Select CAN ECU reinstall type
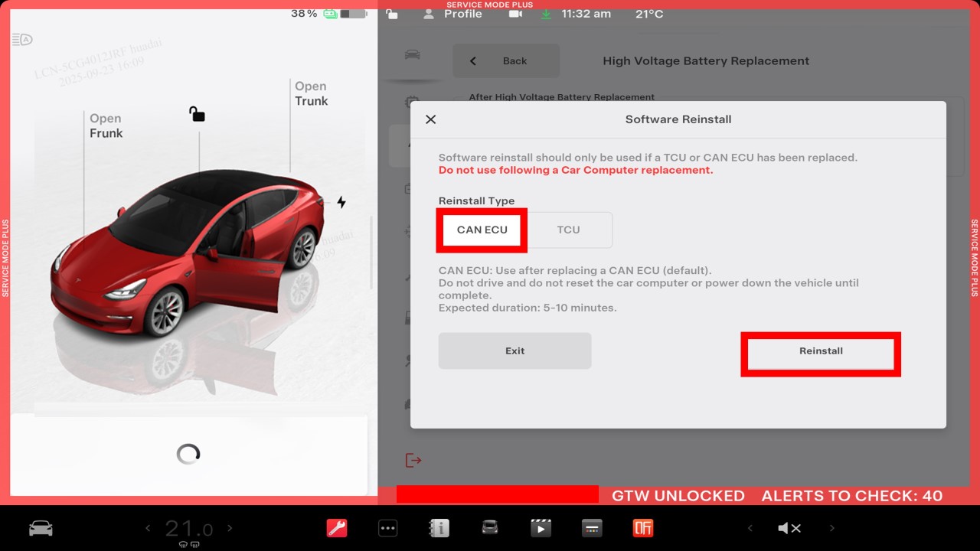This screenshot has width=980, height=551. pyautogui.click(x=482, y=230)
